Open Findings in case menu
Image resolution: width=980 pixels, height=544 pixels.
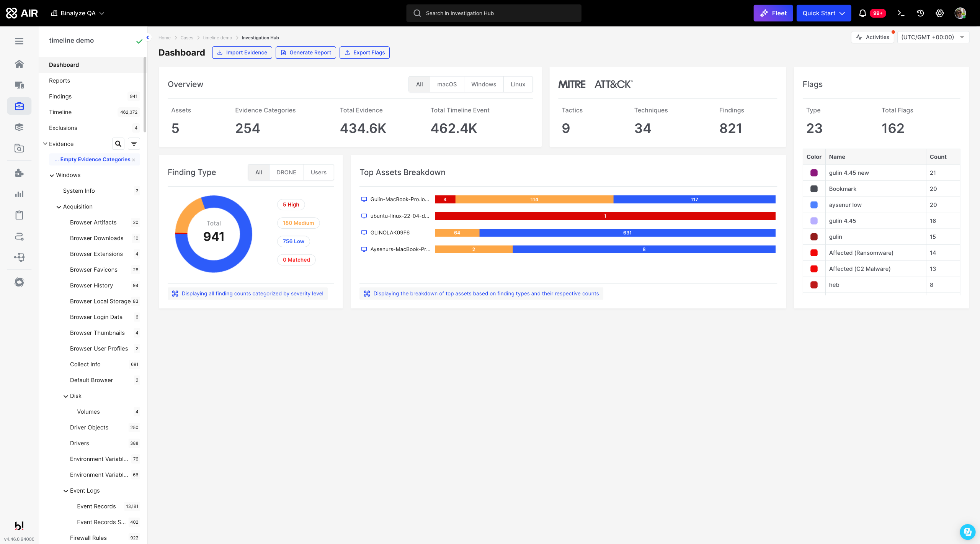tap(60, 96)
